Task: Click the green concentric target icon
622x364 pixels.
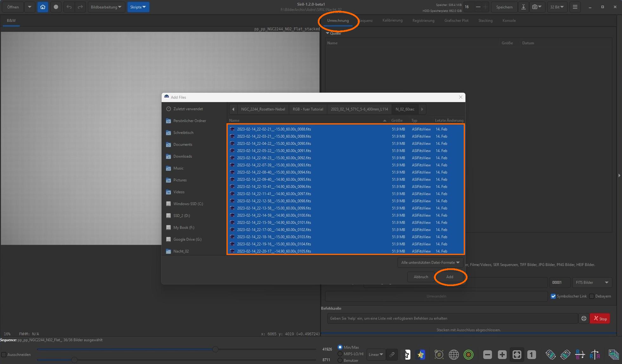Action: pyautogui.click(x=468, y=354)
